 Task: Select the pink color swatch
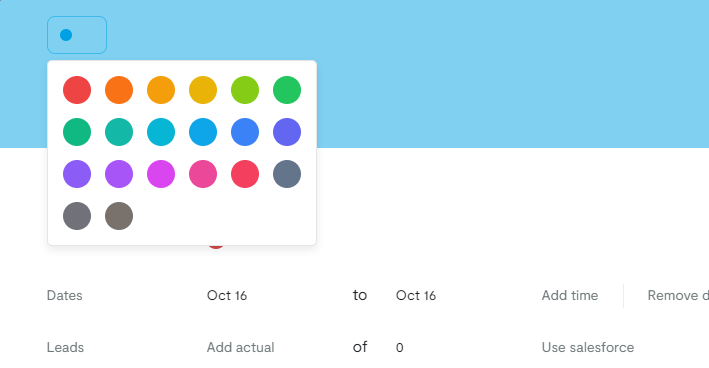(203, 174)
